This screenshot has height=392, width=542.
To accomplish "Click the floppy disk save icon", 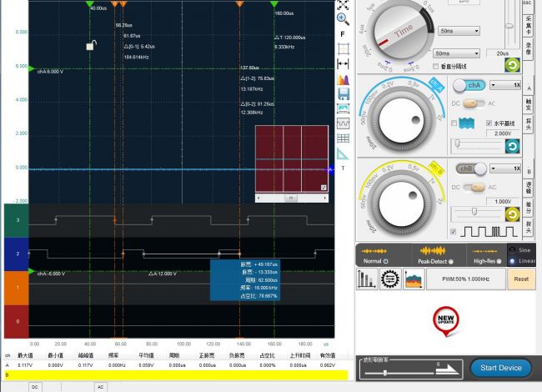I will click(x=344, y=94).
